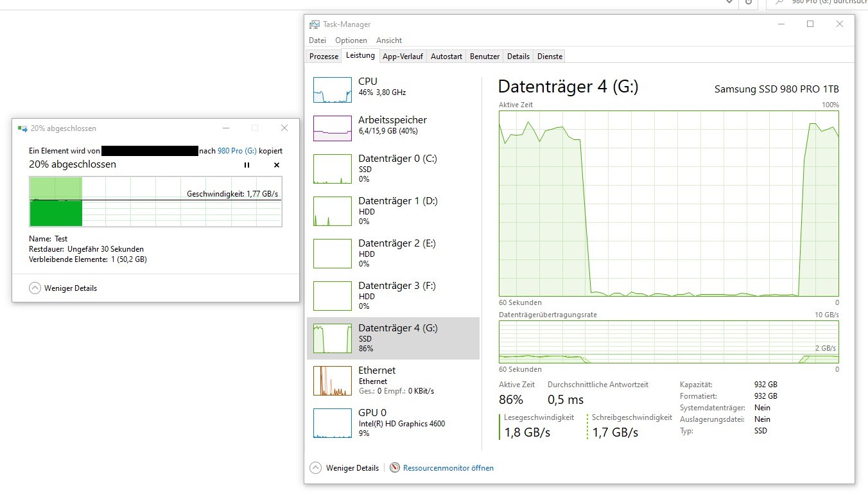Select Datenträger 1 (D:) graph thumbnail

click(332, 211)
